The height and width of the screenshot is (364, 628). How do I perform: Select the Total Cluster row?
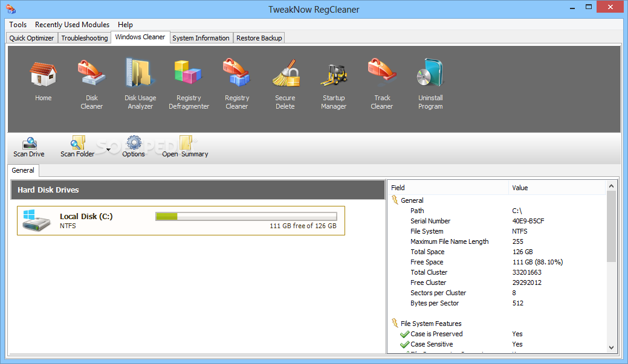tap(497, 272)
